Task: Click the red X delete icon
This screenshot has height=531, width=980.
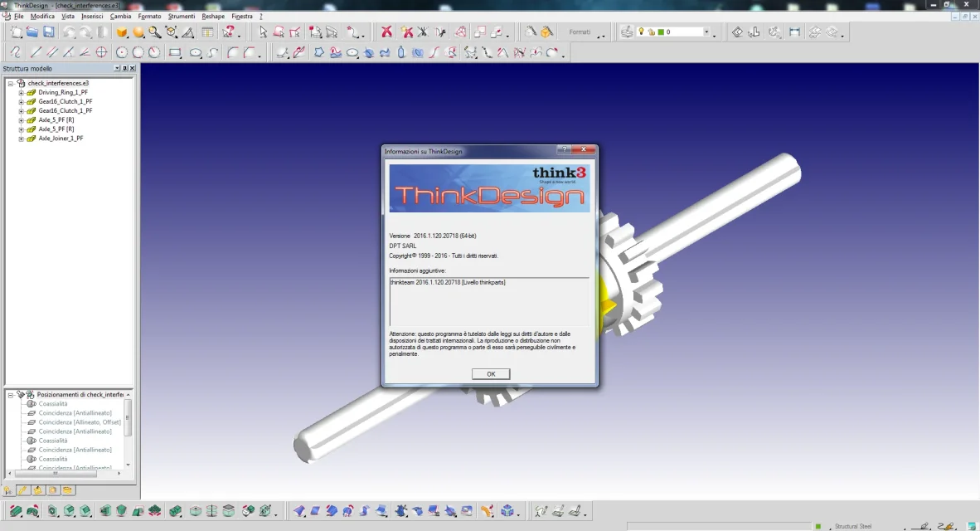Action: [386, 32]
